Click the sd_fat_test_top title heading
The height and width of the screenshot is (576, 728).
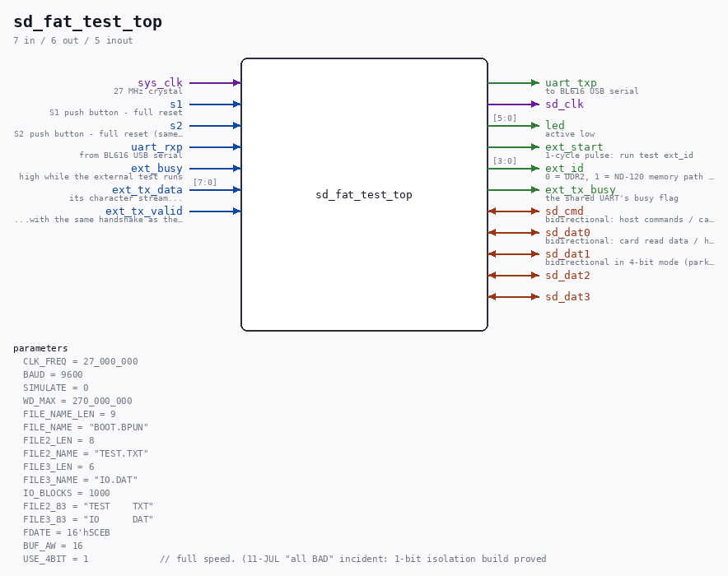point(88,21)
